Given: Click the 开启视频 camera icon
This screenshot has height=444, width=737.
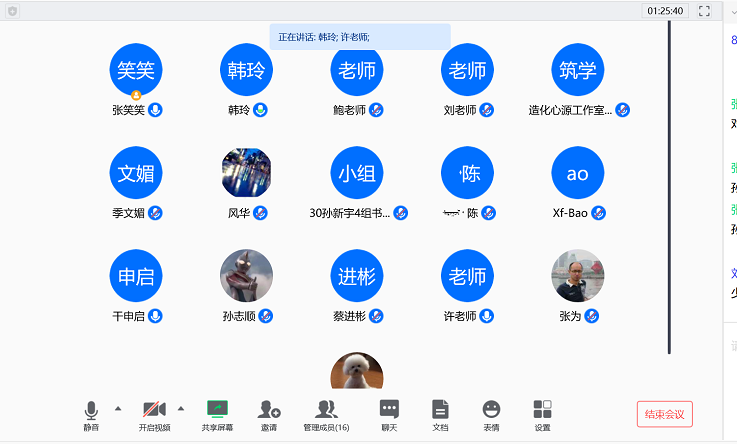Looking at the screenshot, I should pyautogui.click(x=154, y=409).
